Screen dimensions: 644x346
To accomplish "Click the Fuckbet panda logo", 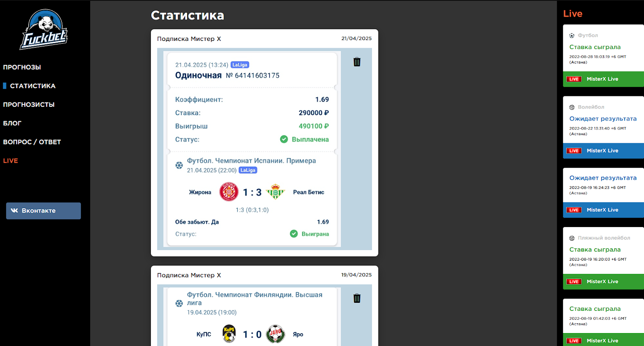I will tap(44, 30).
